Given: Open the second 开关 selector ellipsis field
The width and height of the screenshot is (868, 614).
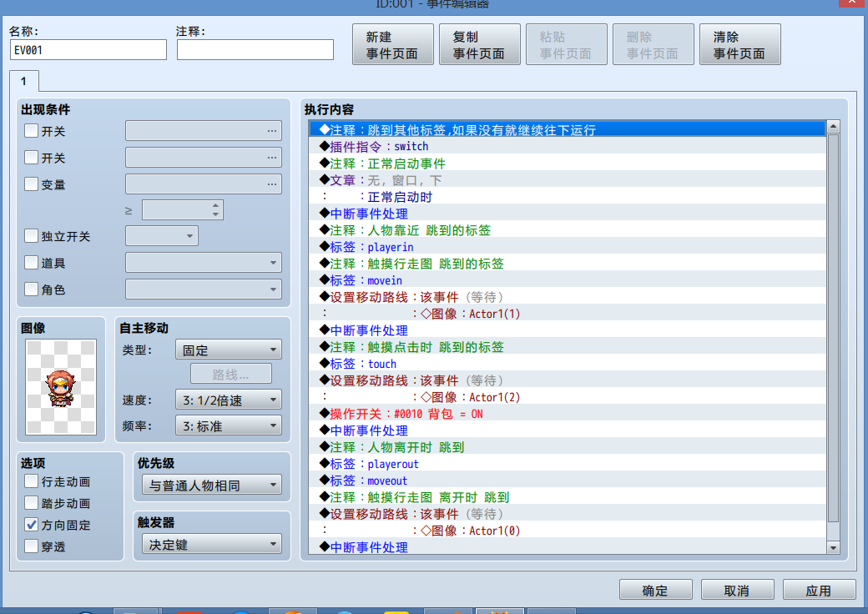Looking at the screenshot, I should 204,157.
